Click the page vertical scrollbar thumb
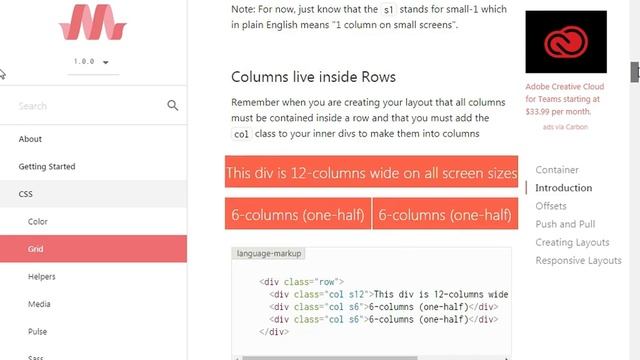The height and width of the screenshot is (360, 640). pyautogui.click(x=635, y=72)
